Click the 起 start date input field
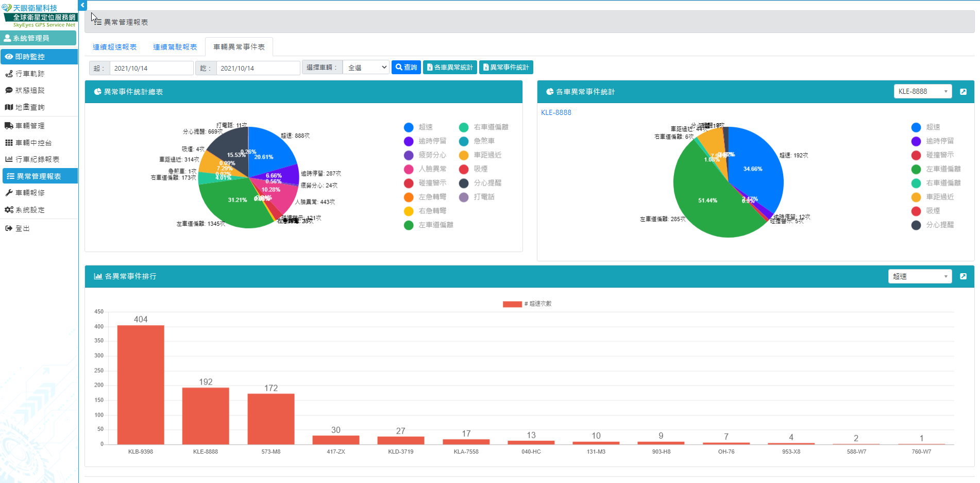Viewport: 980px width, 483px height. (x=151, y=68)
